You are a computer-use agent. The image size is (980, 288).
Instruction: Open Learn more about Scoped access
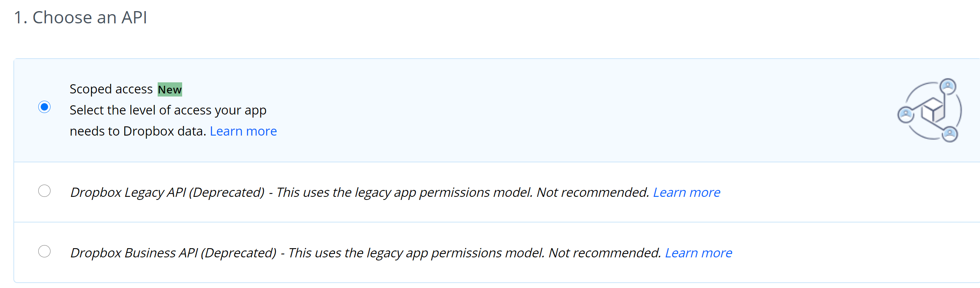coord(243,131)
